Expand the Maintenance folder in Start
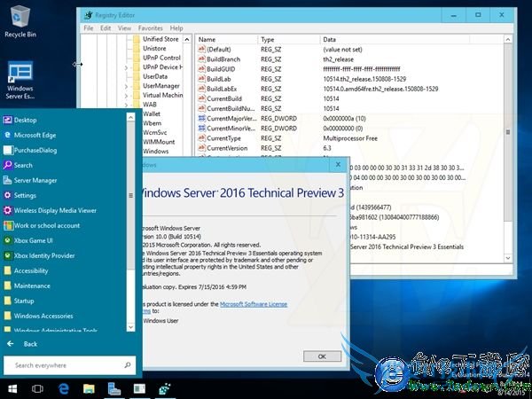 [x=32, y=286]
